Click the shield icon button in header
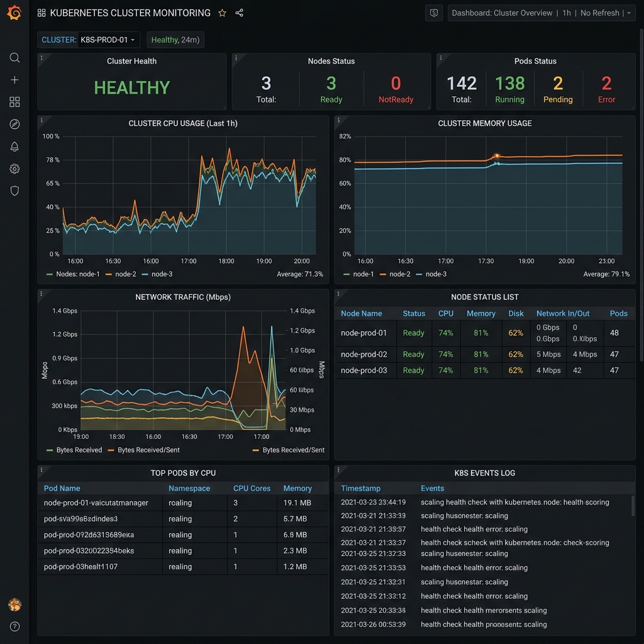644x644 pixels. click(434, 13)
